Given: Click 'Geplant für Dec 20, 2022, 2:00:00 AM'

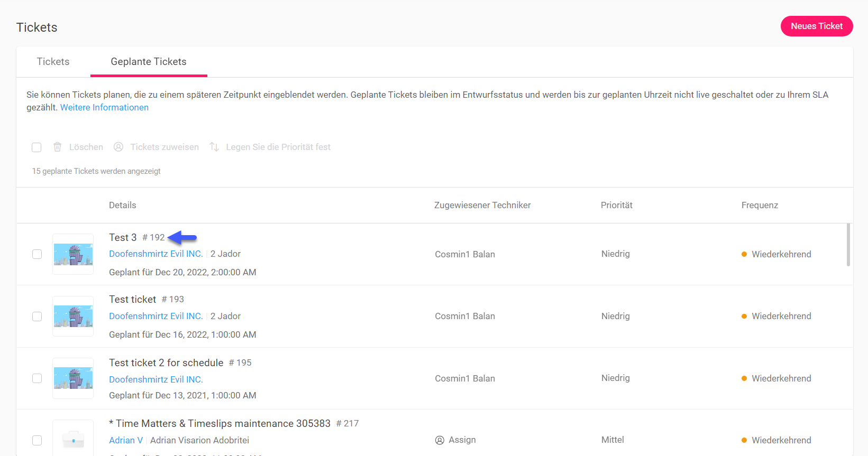Looking at the screenshot, I should coord(182,272).
